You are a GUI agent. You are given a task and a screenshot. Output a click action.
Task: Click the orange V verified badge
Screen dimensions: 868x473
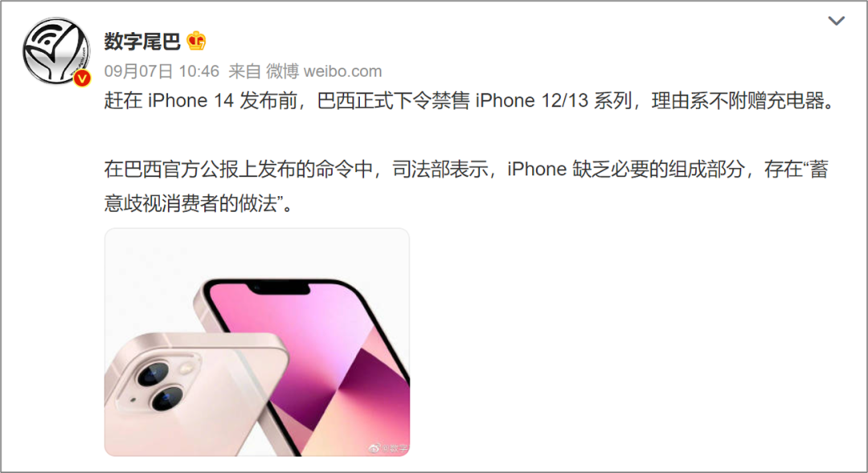[x=82, y=79]
